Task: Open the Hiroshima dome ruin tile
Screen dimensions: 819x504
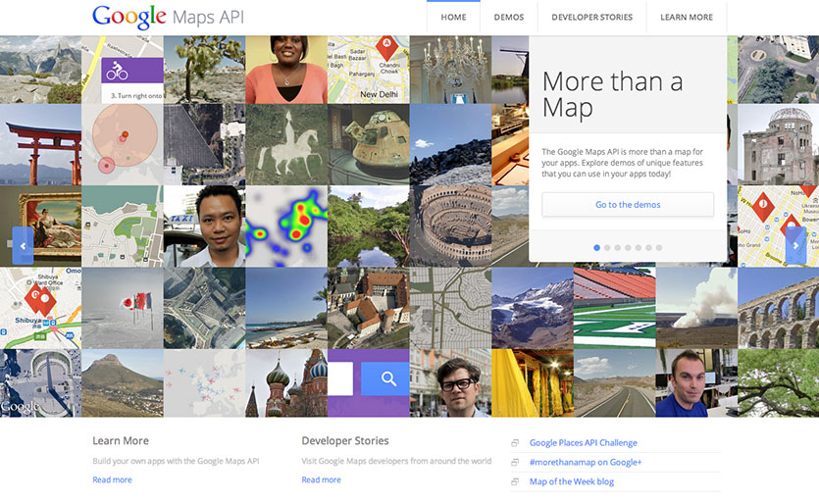Action: [778, 144]
